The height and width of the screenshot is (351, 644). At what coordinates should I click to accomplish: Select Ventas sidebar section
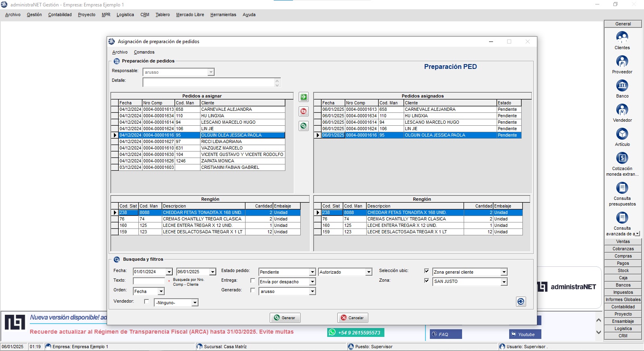(x=623, y=242)
